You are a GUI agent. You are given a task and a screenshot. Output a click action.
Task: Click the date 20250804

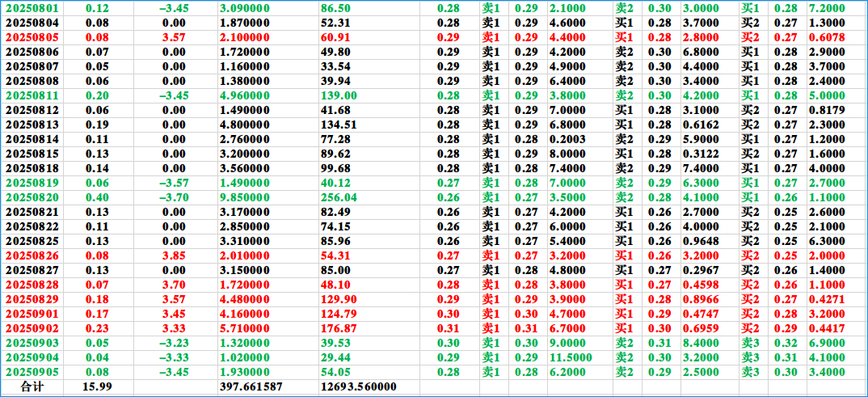(32, 23)
